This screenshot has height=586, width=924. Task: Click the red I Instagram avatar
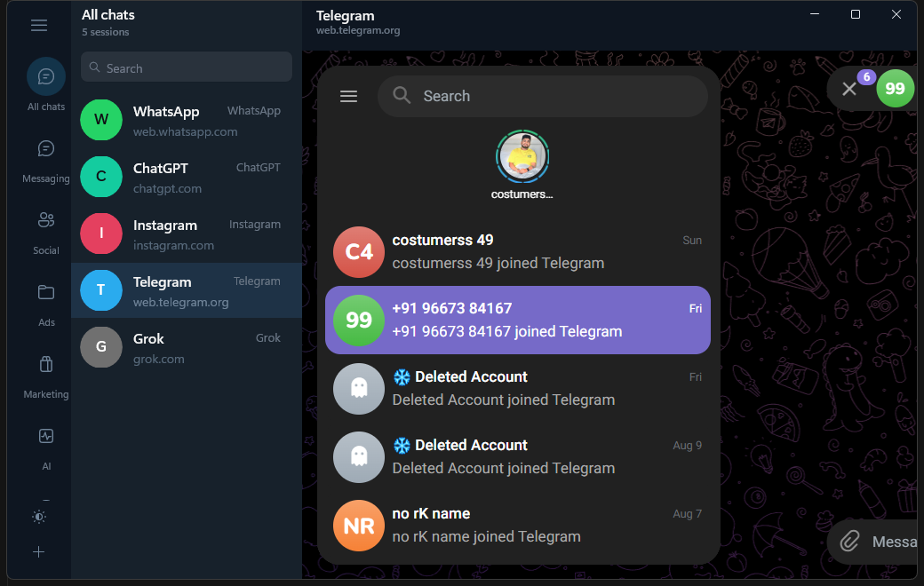101,234
